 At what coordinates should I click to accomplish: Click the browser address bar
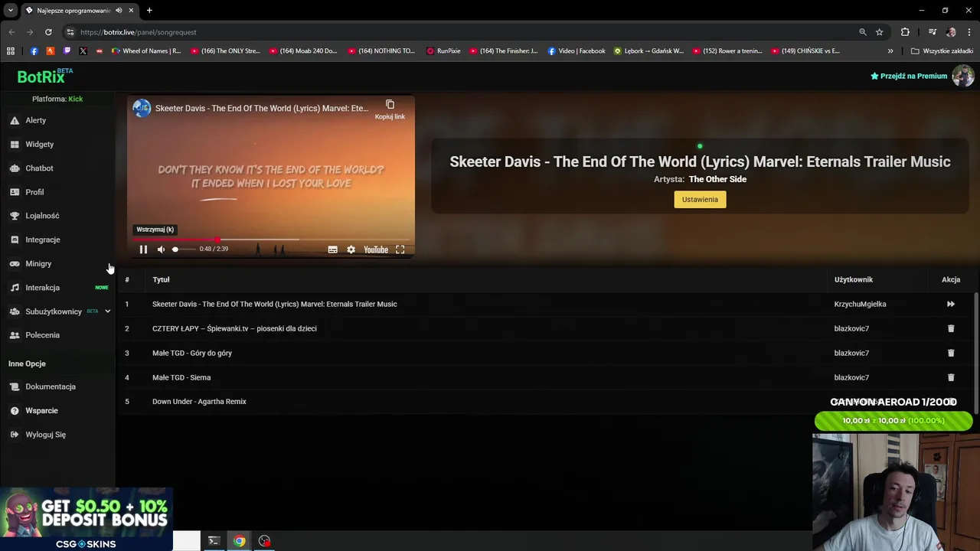point(459,32)
